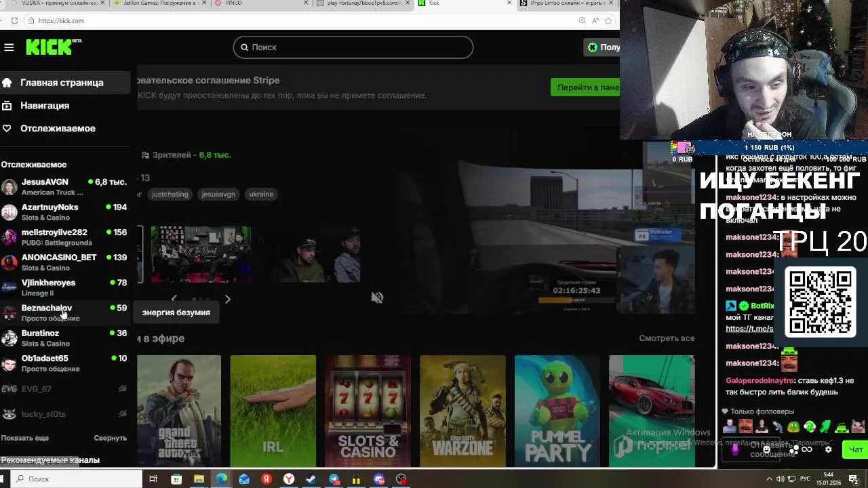
Task: Open Telegram on the taskbar
Action: point(334,479)
